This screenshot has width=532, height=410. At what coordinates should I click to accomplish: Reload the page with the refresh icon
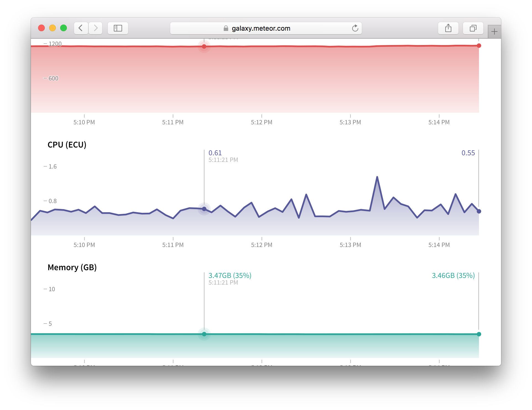coord(355,28)
